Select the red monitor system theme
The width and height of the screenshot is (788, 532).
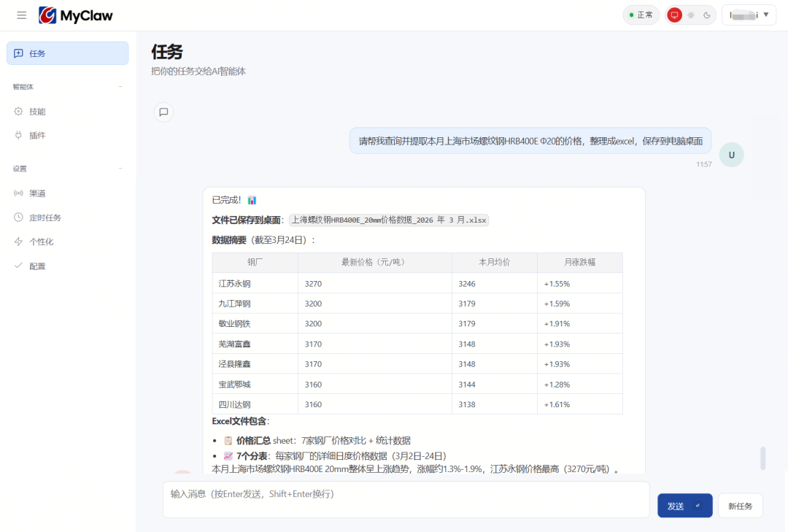[x=674, y=15]
